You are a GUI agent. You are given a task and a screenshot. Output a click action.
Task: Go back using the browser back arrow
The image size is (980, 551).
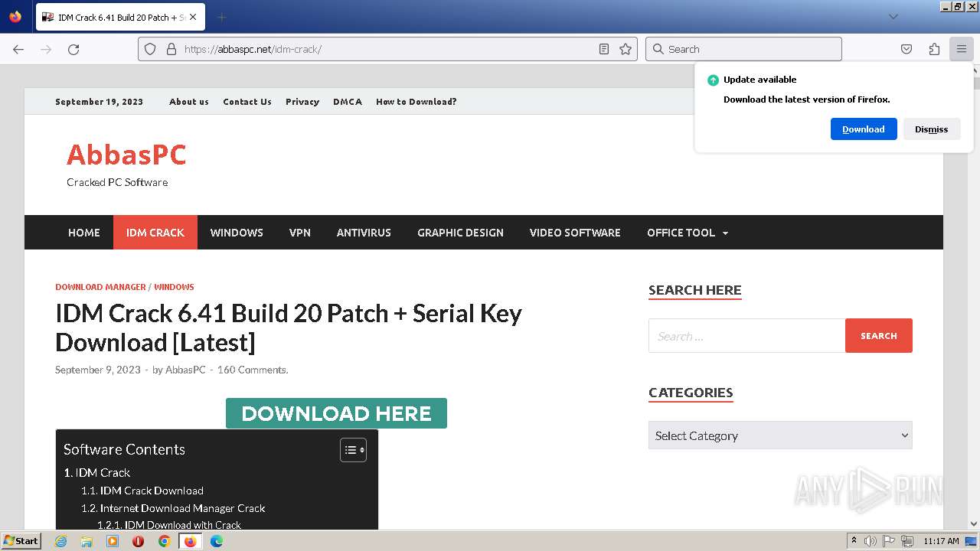click(18, 49)
